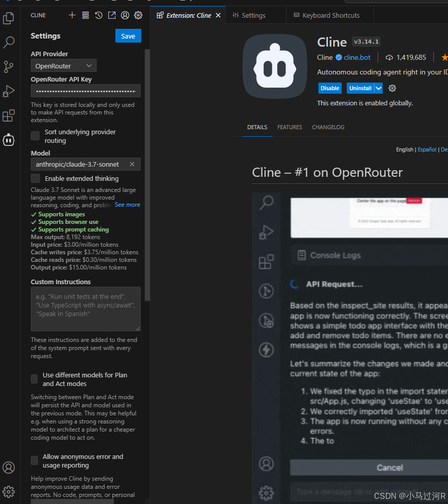This screenshot has height=504, width=448.
Task: Click Output price: $15.00/million tokens line
Action: (78, 267)
